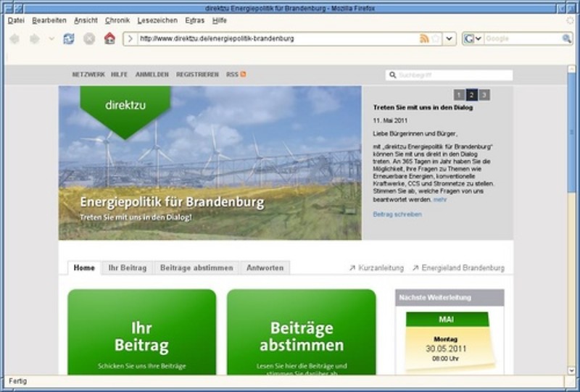Click the 'Beitrag schreiben' link
Viewport: 580px width, 392px height.
[397, 214]
